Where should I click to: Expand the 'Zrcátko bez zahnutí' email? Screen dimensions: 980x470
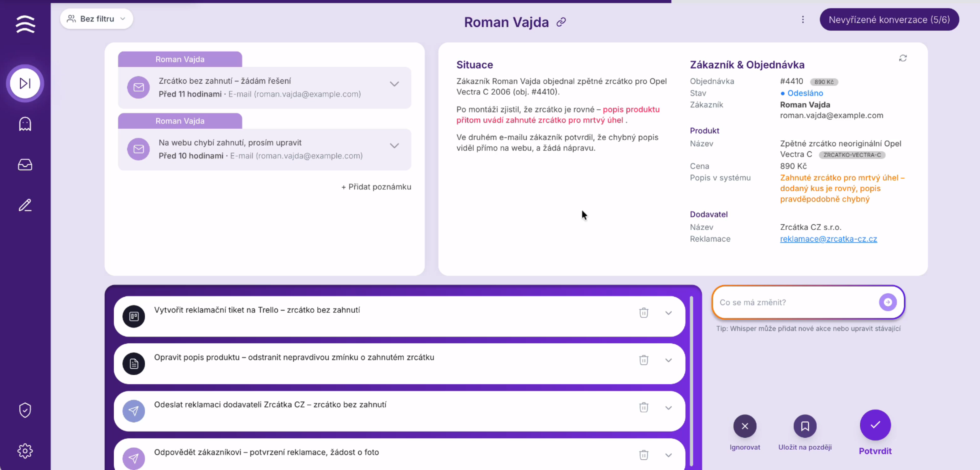pos(394,84)
